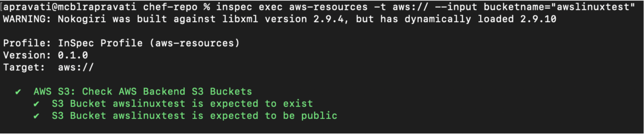
Task: Click checkmark next to bucket public test
Action: 36,116
